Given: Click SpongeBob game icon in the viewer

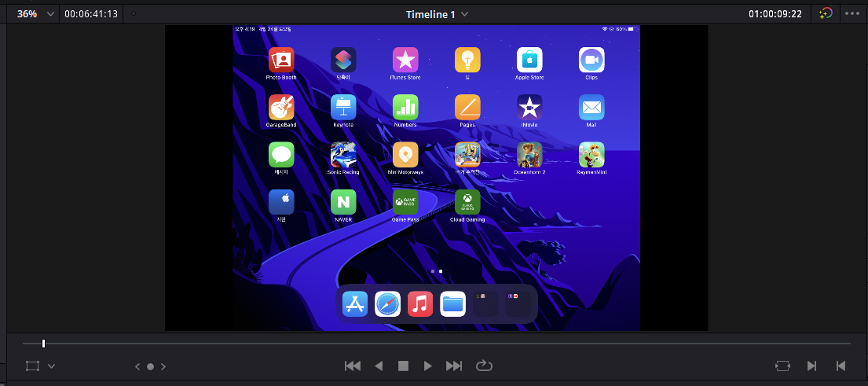Looking at the screenshot, I should (467, 155).
